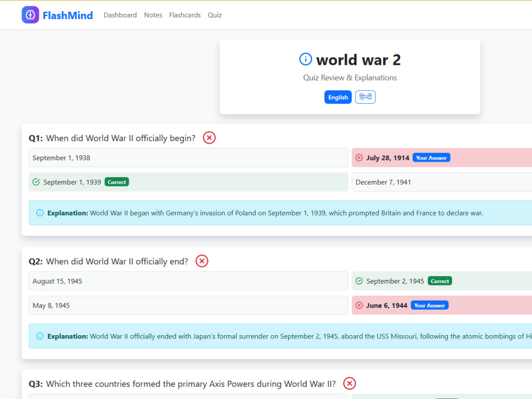Click the red X icon next to Q1
The width and height of the screenshot is (532, 399).
point(209,138)
